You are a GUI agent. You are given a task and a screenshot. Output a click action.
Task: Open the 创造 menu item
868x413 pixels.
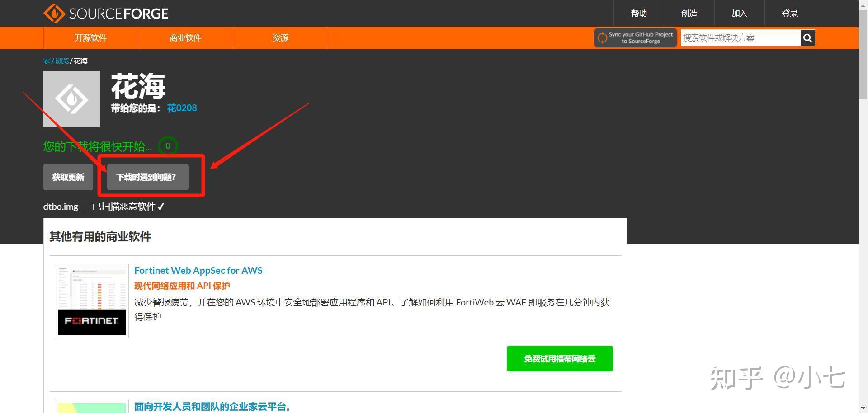(689, 14)
